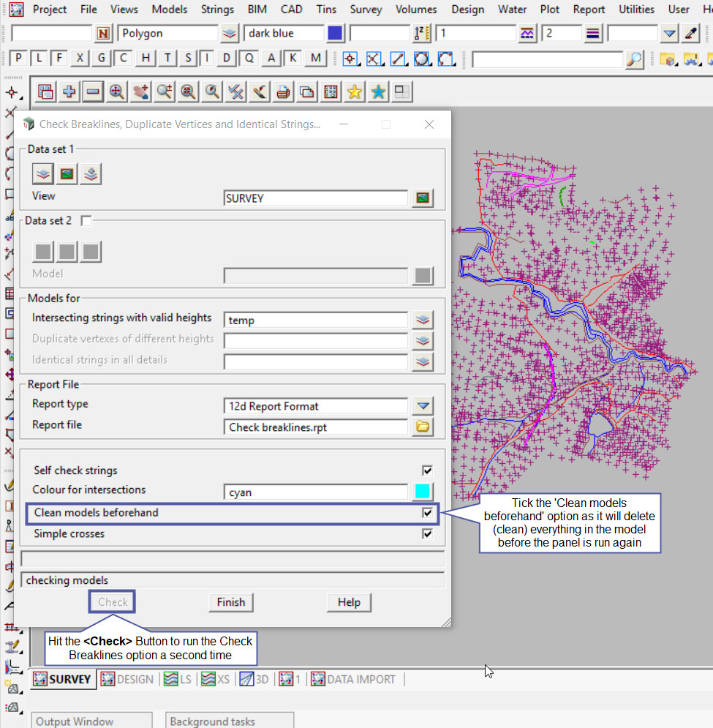Open the line style dropdown beside value 2
The image size is (713, 728).
[592, 33]
